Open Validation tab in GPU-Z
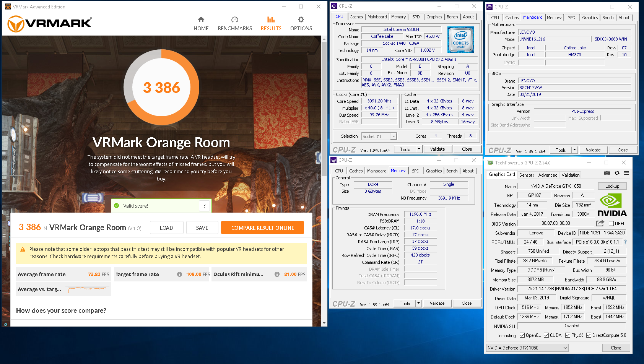 570,175
